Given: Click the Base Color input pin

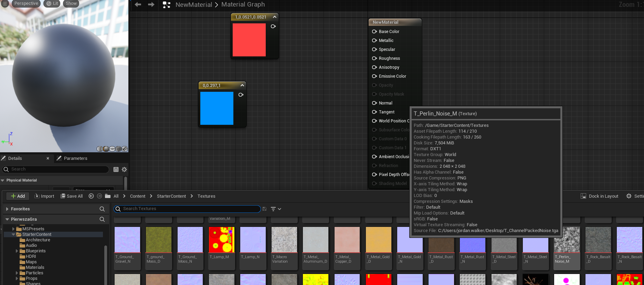Looking at the screenshot, I should [x=374, y=31].
